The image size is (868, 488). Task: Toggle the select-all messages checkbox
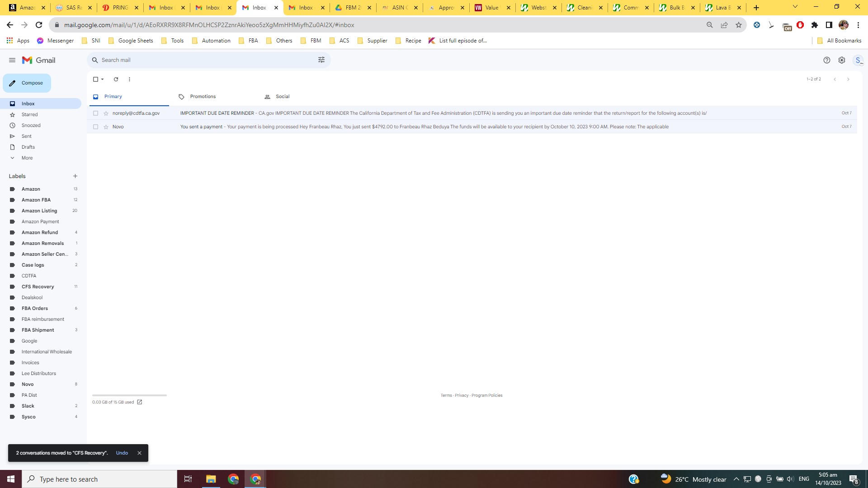pyautogui.click(x=95, y=79)
